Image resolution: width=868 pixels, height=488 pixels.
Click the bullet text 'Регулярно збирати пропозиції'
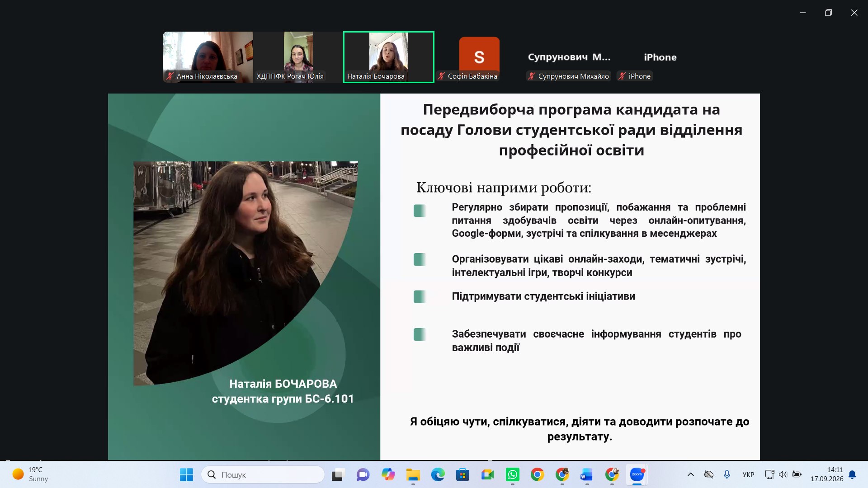click(599, 220)
